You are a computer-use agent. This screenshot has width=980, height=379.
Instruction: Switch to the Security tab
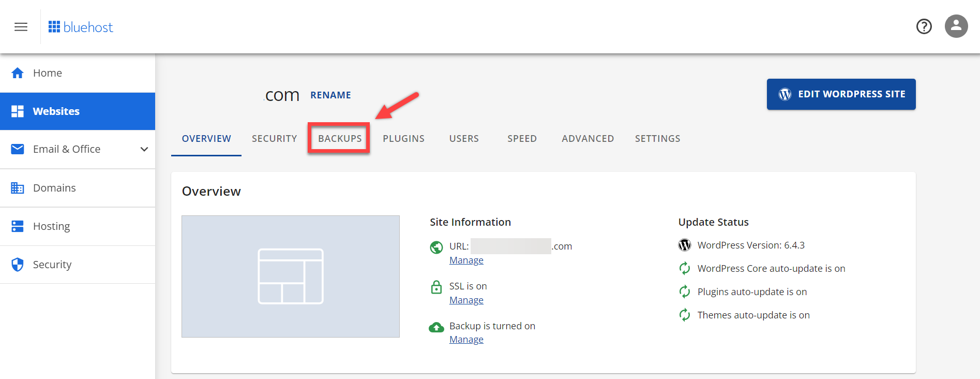275,139
